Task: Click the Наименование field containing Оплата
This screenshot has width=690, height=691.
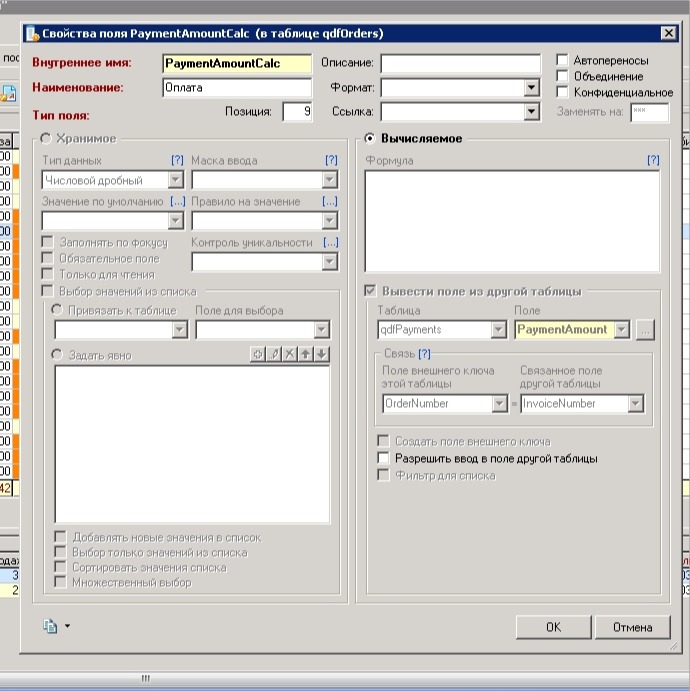Action: pyautogui.click(x=236, y=88)
